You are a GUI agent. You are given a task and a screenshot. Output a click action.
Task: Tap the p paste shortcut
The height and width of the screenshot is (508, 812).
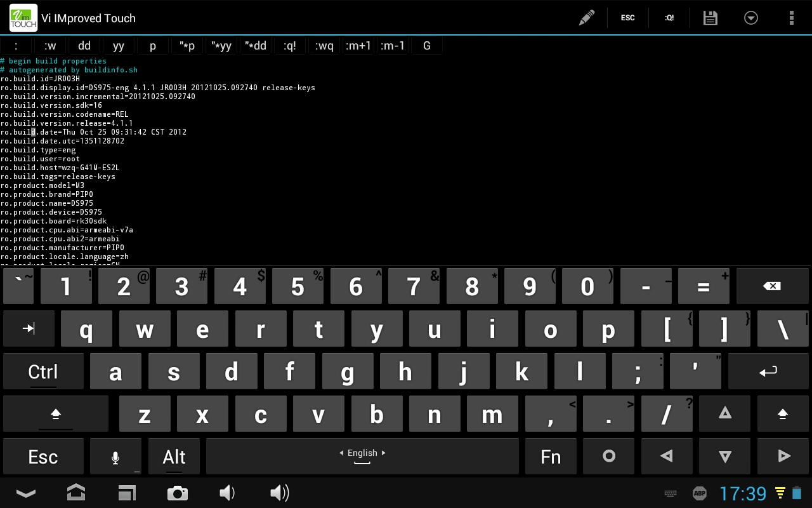tap(153, 46)
